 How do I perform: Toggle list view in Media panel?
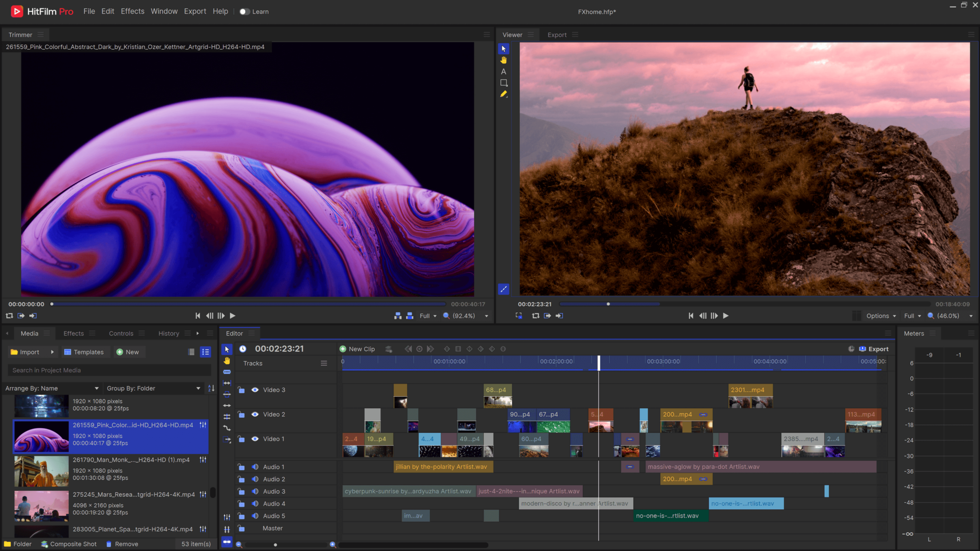pos(191,352)
